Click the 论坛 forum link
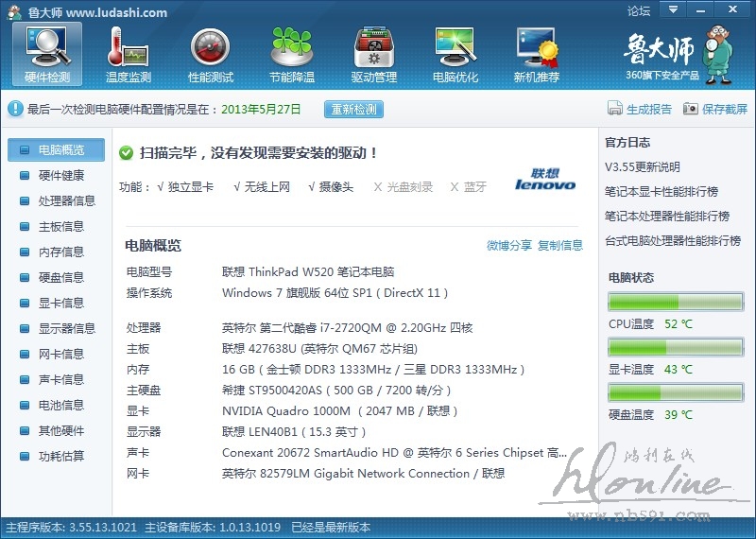Image resolution: width=756 pixels, height=539 pixels. click(x=639, y=10)
